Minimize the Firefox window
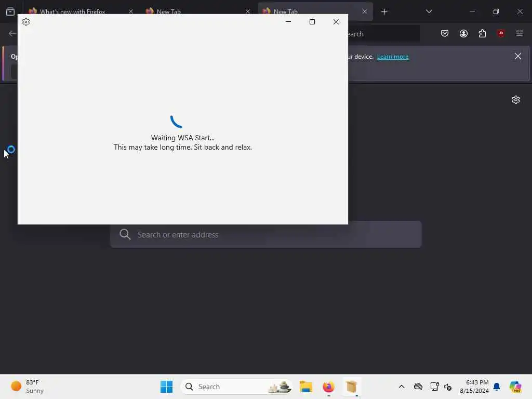The height and width of the screenshot is (399, 532). pos(472,11)
